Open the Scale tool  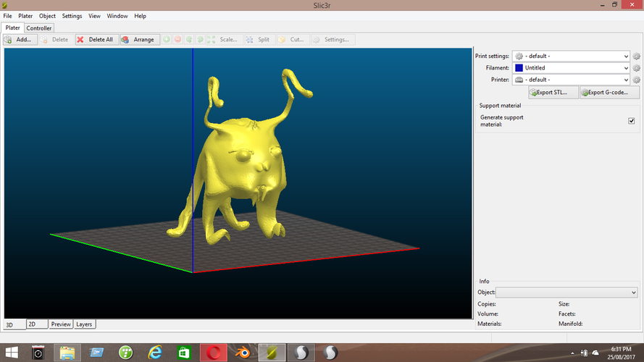(x=224, y=39)
